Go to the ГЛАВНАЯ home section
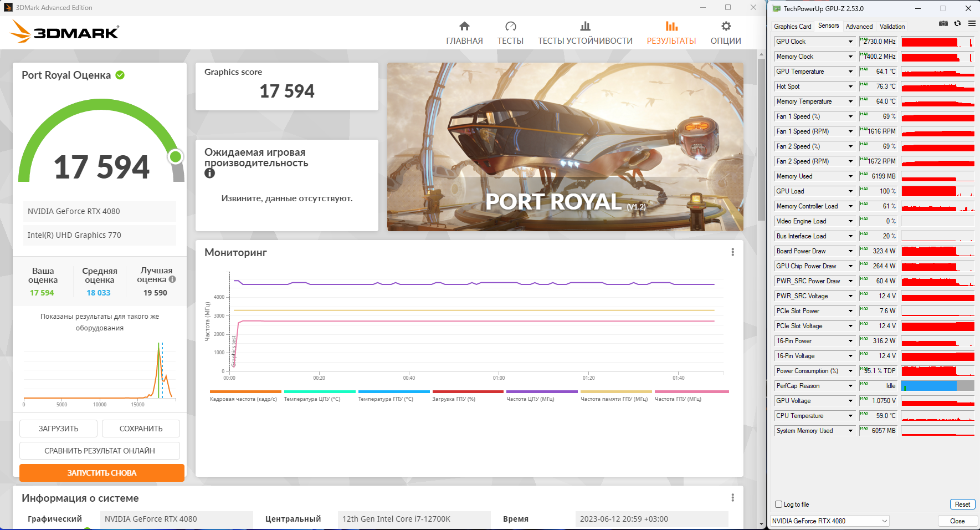Image resolution: width=980 pixels, height=530 pixels. [x=464, y=33]
